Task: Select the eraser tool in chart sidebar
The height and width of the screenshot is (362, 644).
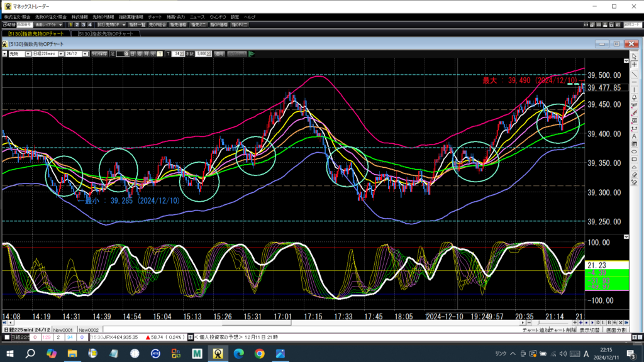Action: pos(634,174)
